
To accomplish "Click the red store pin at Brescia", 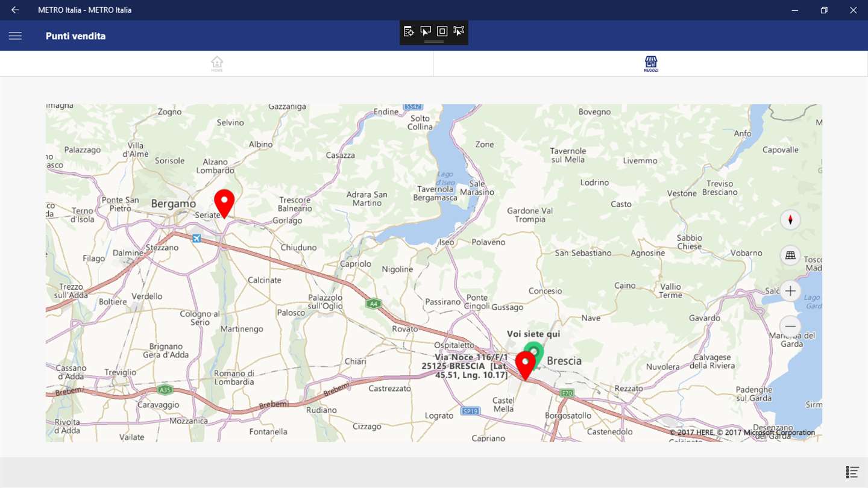I will [x=526, y=366].
